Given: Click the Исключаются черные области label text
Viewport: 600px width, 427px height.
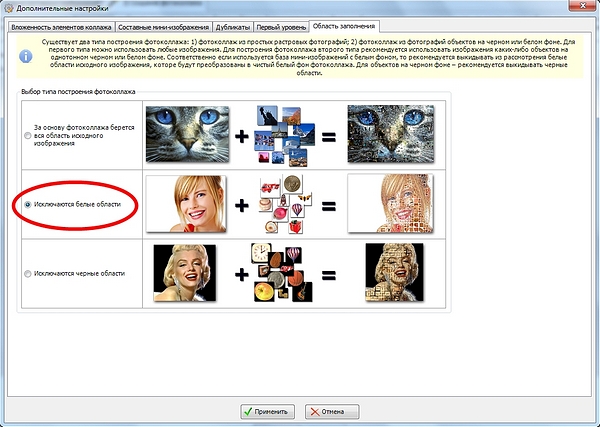Looking at the screenshot, I should (x=79, y=273).
